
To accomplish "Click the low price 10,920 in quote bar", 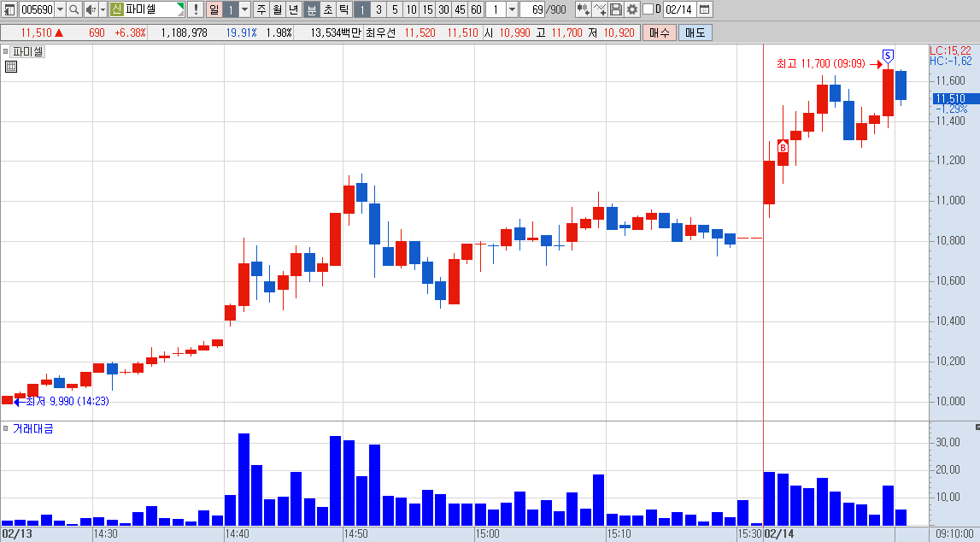I will (x=619, y=32).
